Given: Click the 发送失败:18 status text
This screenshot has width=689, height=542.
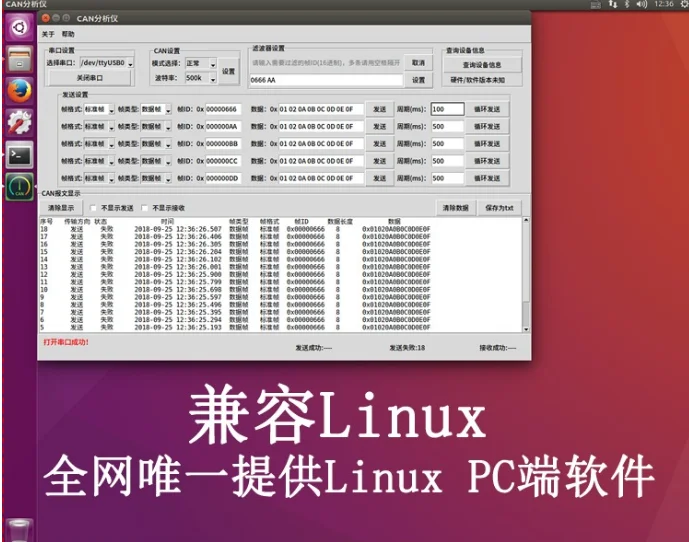Looking at the screenshot, I should point(407,348).
